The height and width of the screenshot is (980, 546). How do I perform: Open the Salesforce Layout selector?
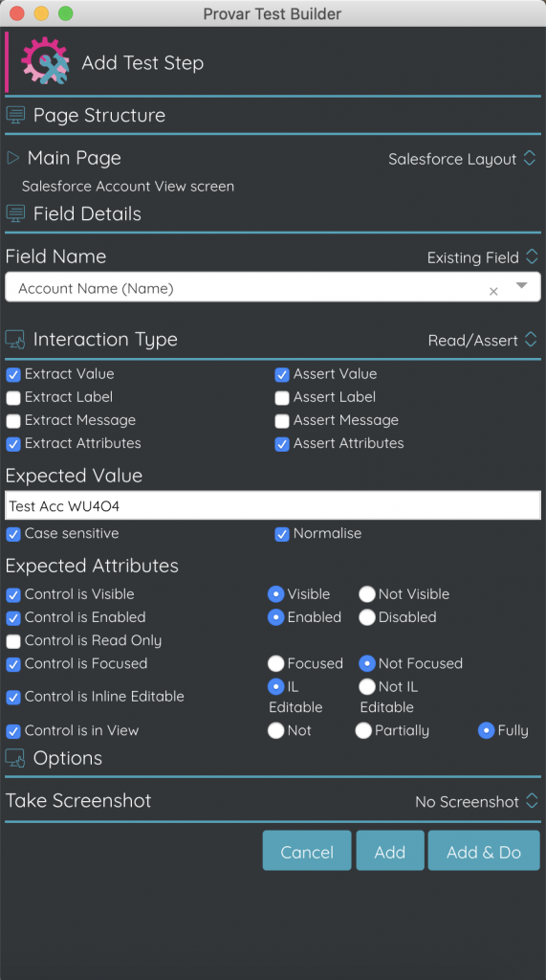[462, 159]
